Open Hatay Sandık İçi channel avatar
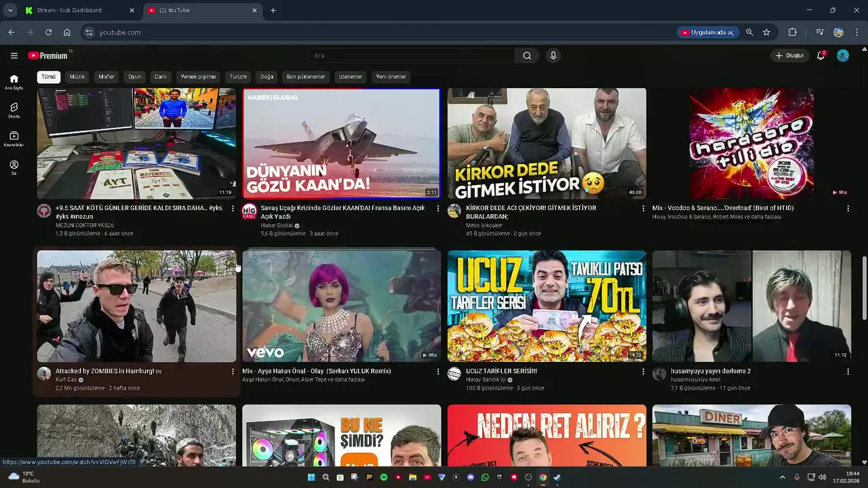Image resolution: width=868 pixels, height=488 pixels. coord(454,374)
